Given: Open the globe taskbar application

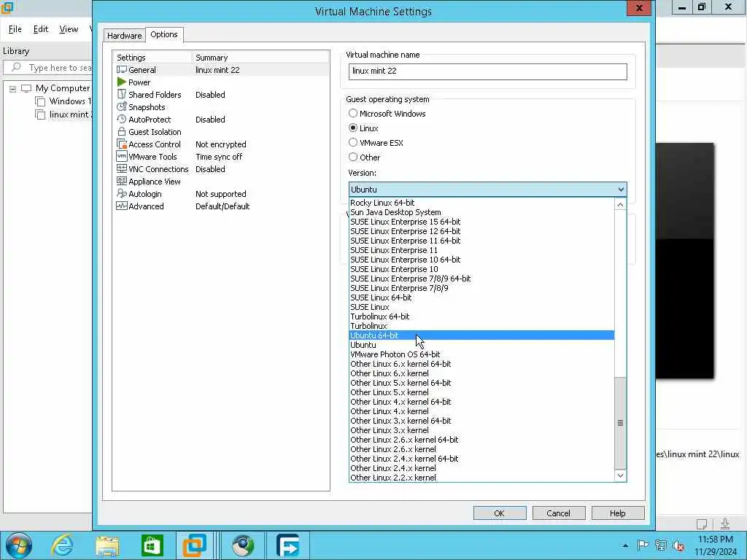Looking at the screenshot, I should click(243, 545).
